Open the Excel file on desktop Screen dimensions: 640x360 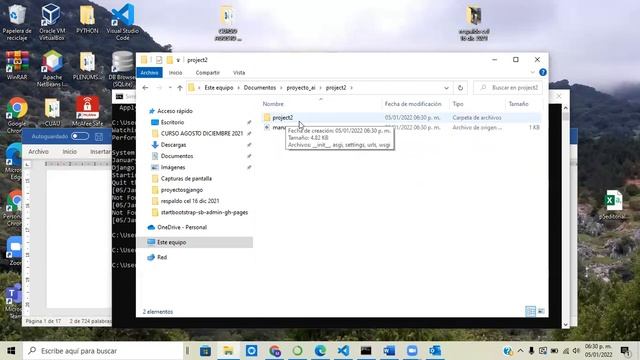[x=613, y=204]
